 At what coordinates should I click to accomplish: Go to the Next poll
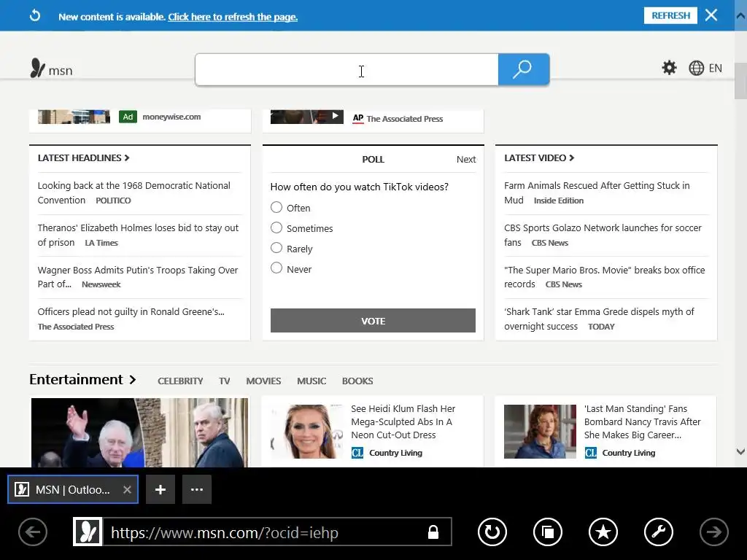(x=466, y=160)
